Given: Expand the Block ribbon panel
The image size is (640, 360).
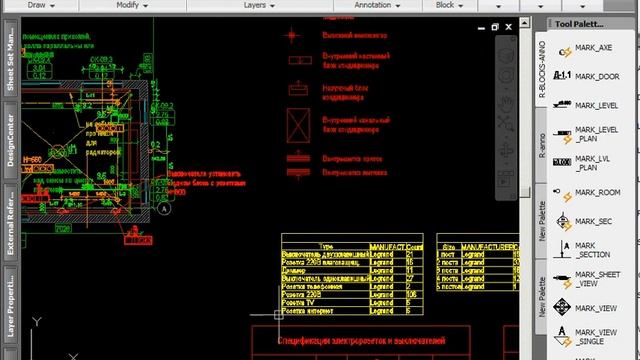Looking at the screenshot, I should [449, 5].
